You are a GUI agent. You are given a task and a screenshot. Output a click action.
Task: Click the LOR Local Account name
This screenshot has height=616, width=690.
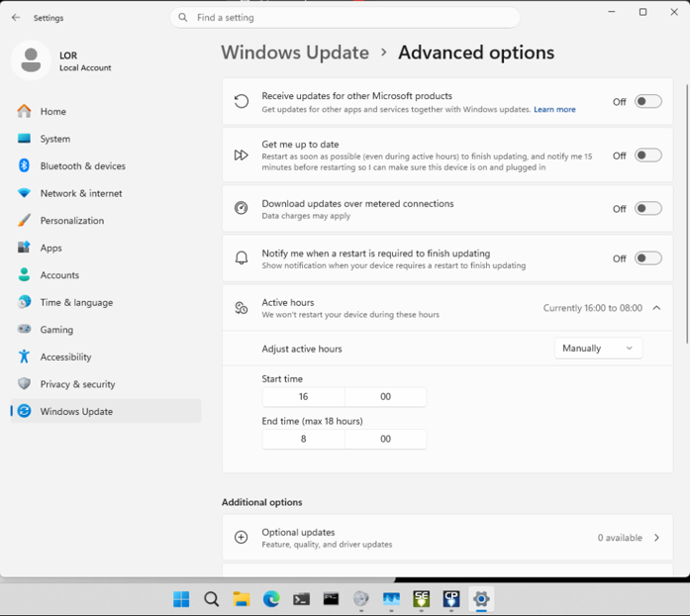tap(85, 61)
